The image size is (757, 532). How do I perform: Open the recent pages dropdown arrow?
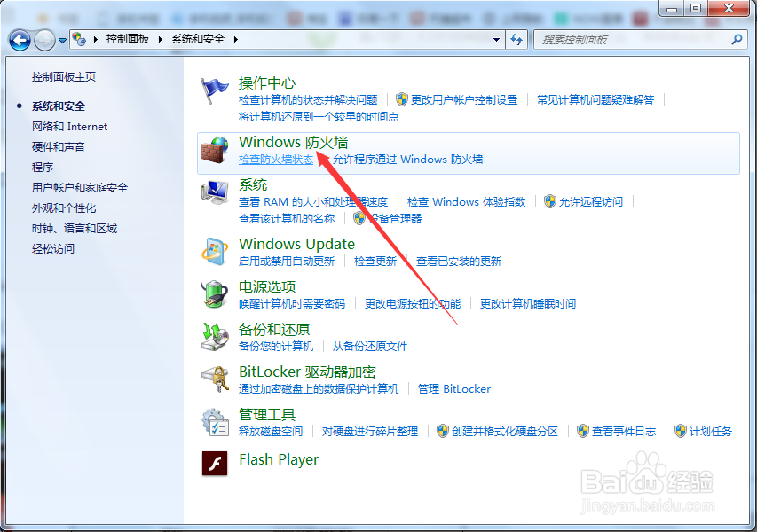tap(62, 41)
